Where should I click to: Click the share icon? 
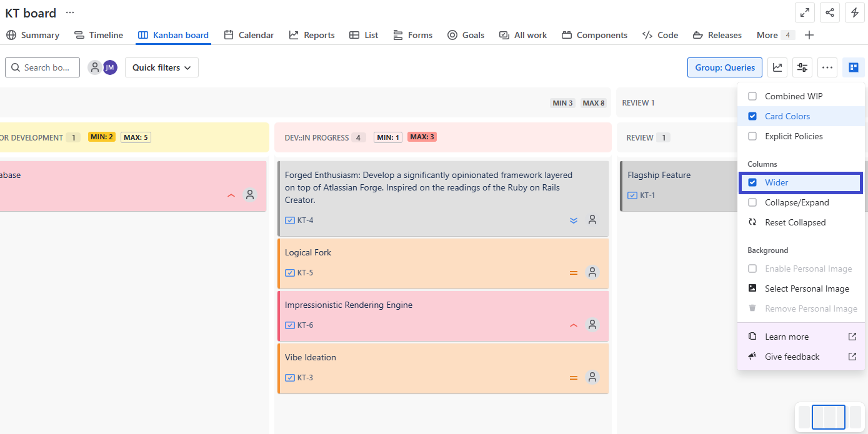tap(829, 12)
